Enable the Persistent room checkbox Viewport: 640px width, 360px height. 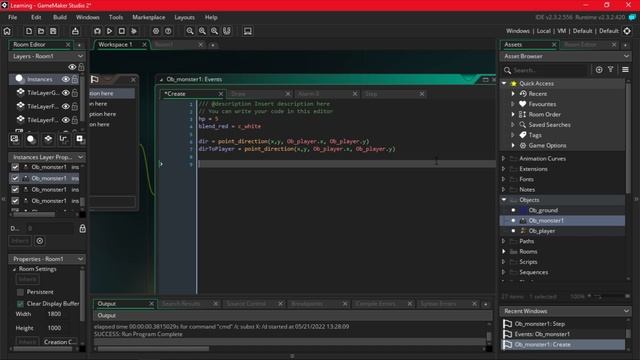click(x=20, y=292)
